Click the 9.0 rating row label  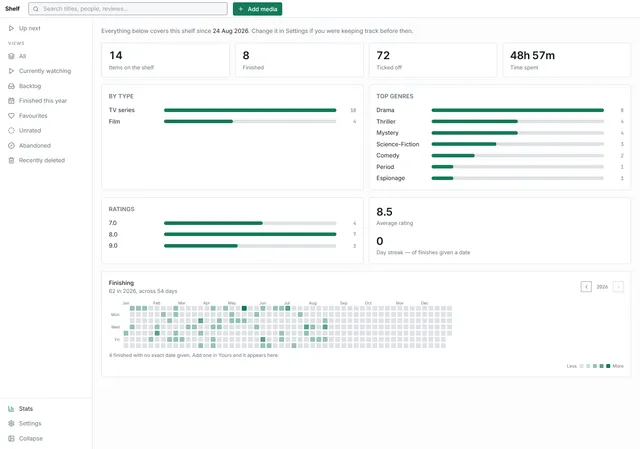click(x=113, y=246)
